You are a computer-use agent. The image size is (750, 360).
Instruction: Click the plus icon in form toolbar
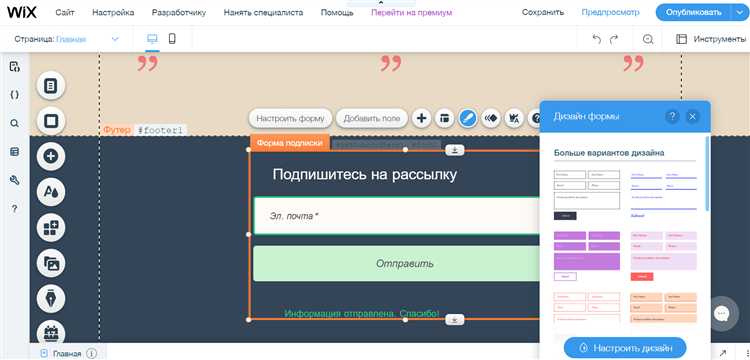(x=421, y=118)
